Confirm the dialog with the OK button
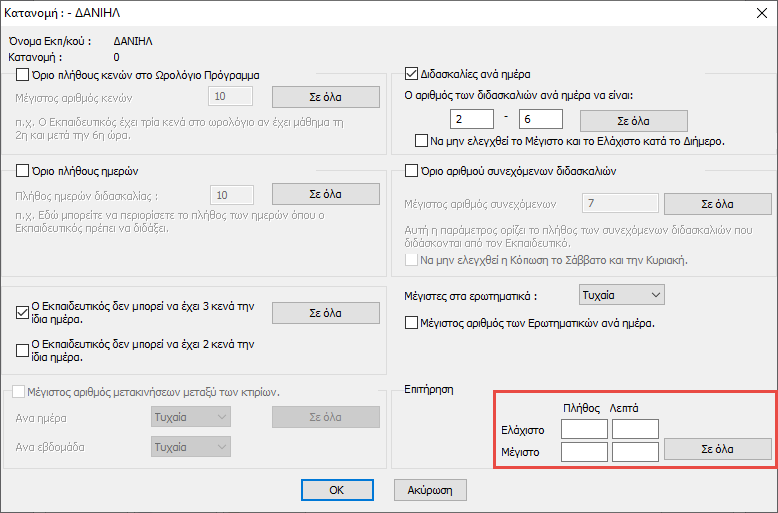This screenshot has width=778, height=513. [x=336, y=490]
